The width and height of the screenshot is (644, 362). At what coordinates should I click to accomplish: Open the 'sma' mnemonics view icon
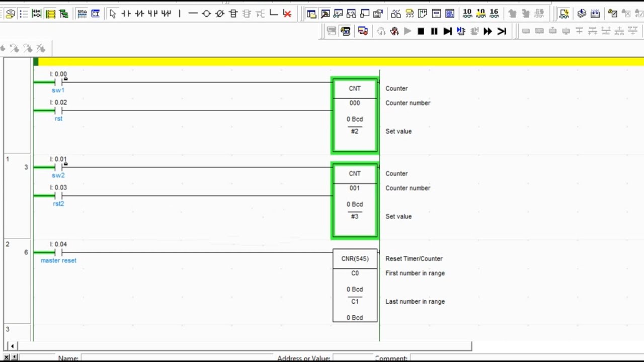coord(82,14)
